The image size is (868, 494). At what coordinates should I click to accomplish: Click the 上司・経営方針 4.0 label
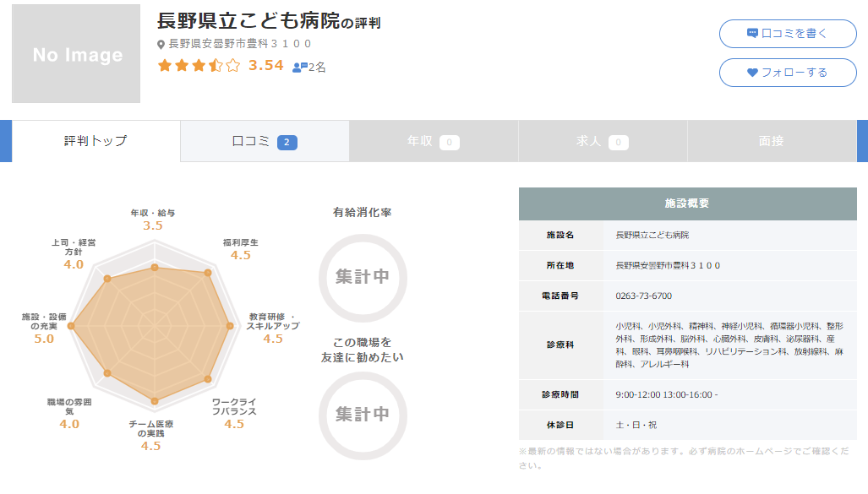point(74,254)
